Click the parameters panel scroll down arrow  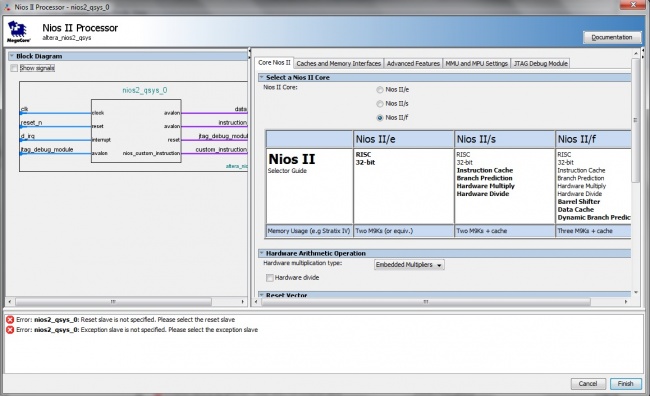[x=636, y=292]
